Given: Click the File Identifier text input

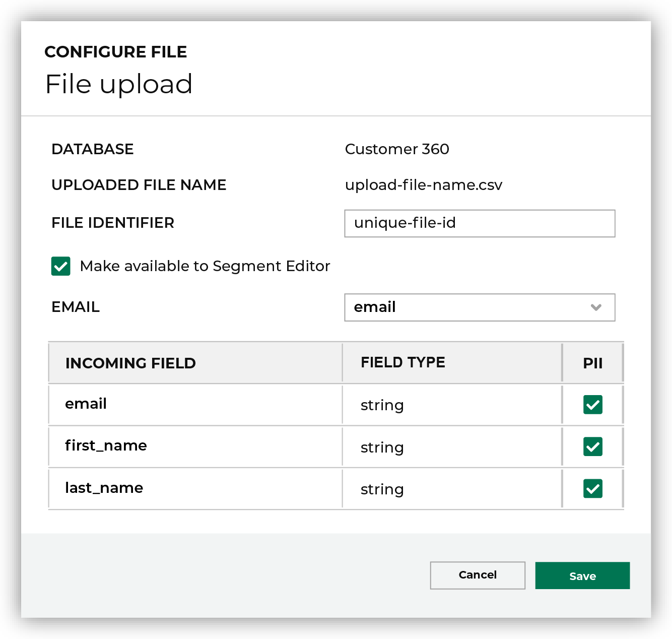Looking at the screenshot, I should [479, 223].
